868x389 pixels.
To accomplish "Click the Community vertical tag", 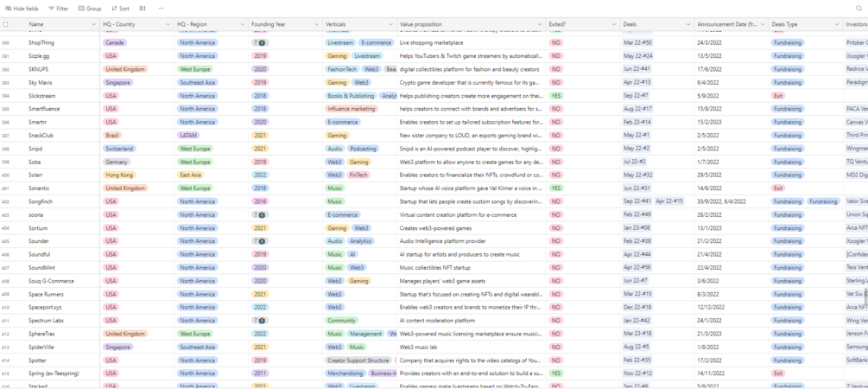I will point(341,321).
